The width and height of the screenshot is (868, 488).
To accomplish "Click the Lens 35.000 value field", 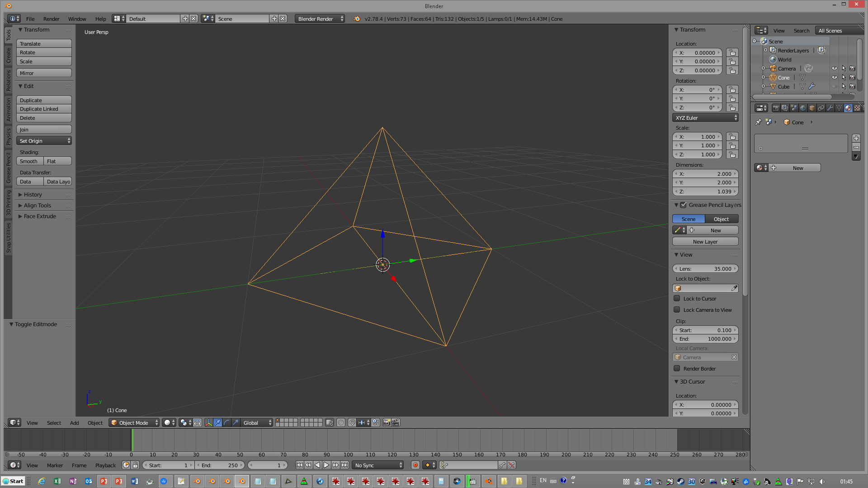I will click(x=705, y=268).
